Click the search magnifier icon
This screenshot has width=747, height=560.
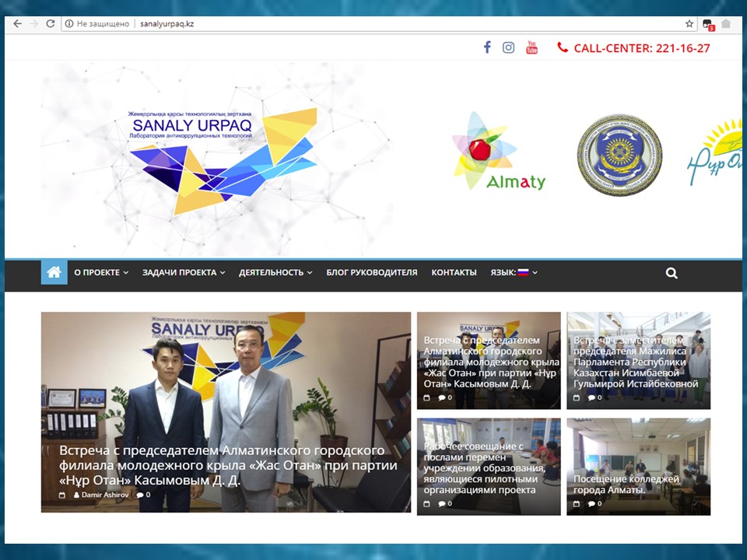672,273
